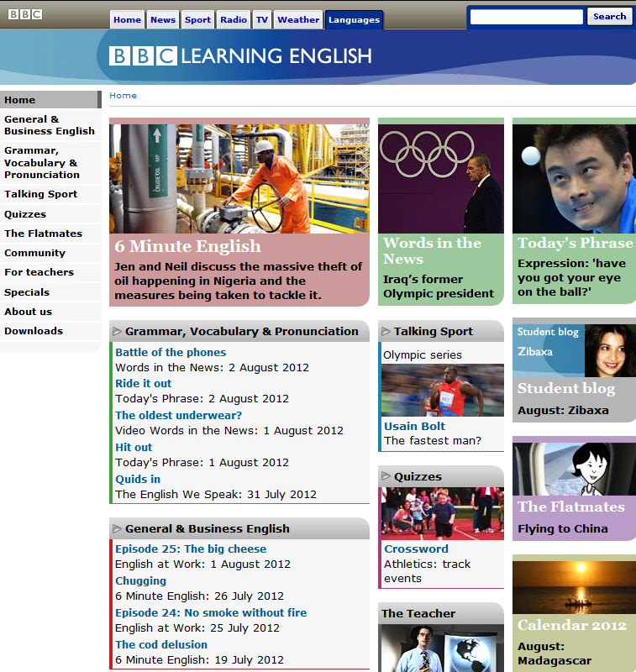Click the oil worker photo thumbnail
The height and width of the screenshot is (672, 636).
pyautogui.click(x=239, y=179)
